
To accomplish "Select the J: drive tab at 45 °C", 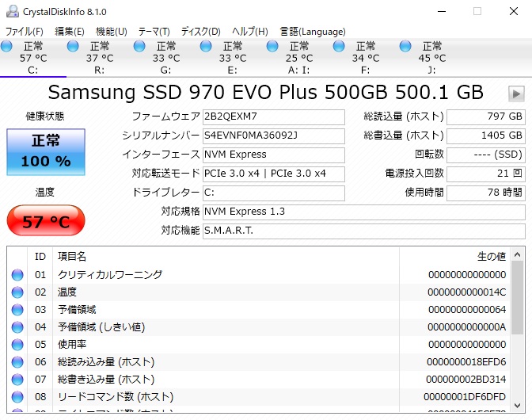I will (x=432, y=58).
